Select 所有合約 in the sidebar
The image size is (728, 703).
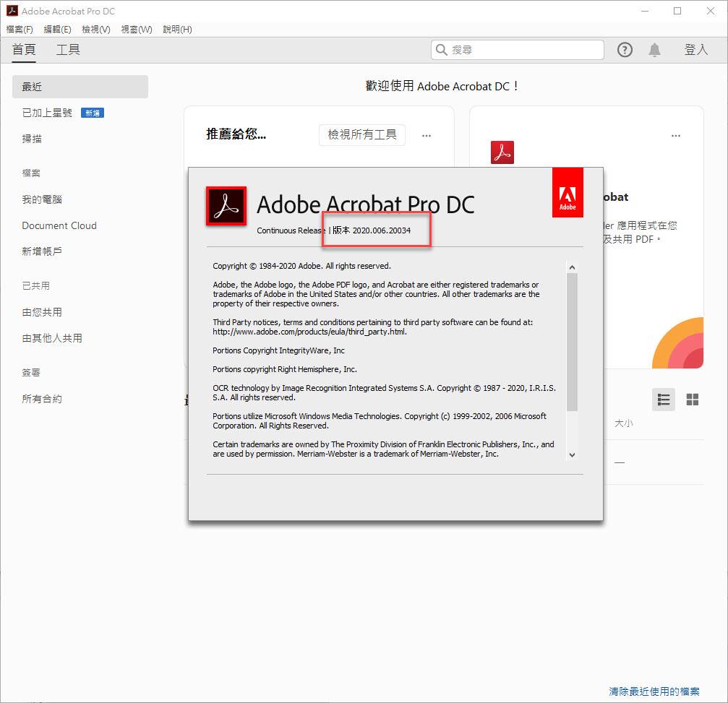click(x=42, y=399)
